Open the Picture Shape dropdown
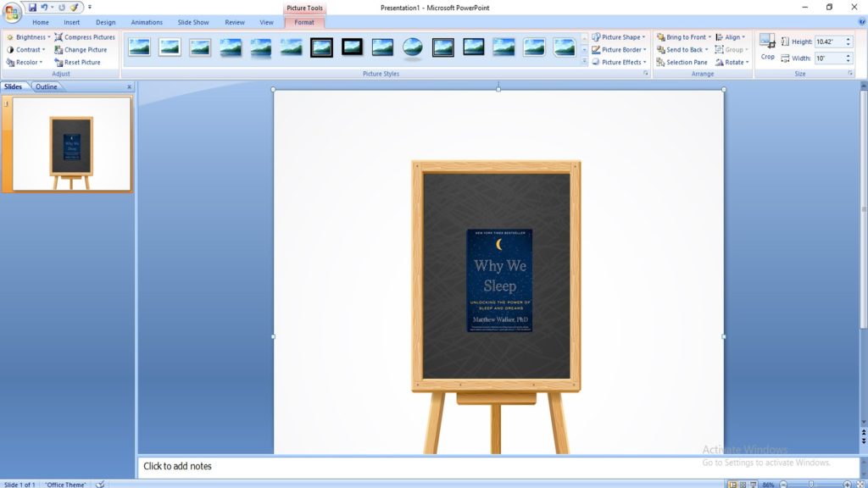The width and height of the screenshot is (868, 488). [618, 37]
